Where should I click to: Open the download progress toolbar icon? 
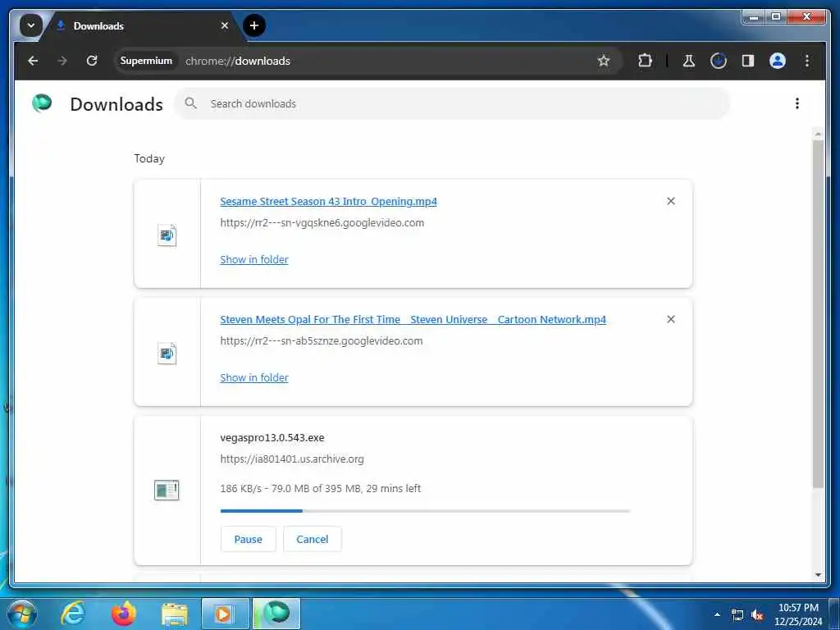tap(719, 61)
